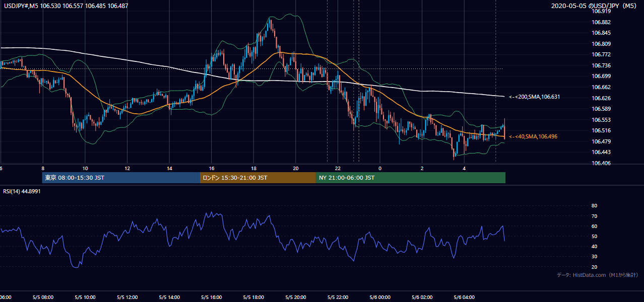Click price axis value 106.809
Viewport: 644px width, 302px height.
[601, 44]
